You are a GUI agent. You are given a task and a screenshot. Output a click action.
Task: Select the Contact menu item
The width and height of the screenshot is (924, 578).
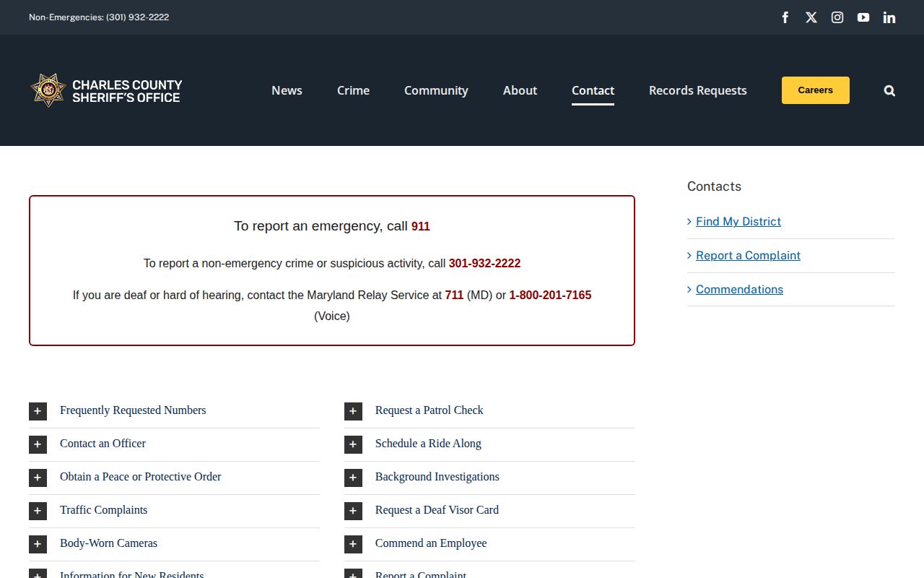tap(593, 90)
